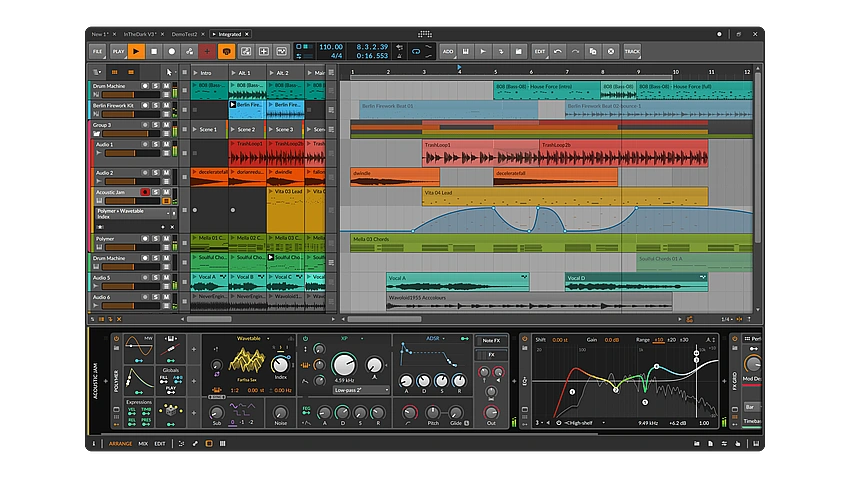Open the FILE menu button
The image size is (850, 478).
(98, 51)
